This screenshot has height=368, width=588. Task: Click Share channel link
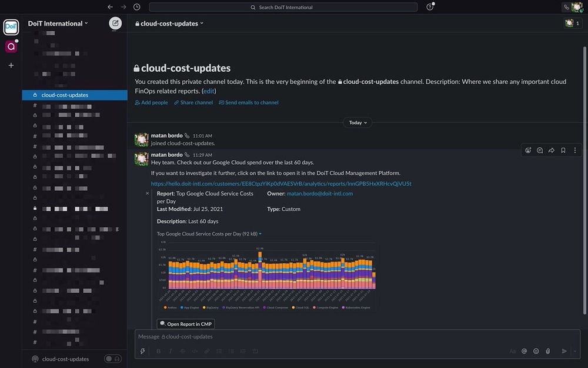click(193, 102)
